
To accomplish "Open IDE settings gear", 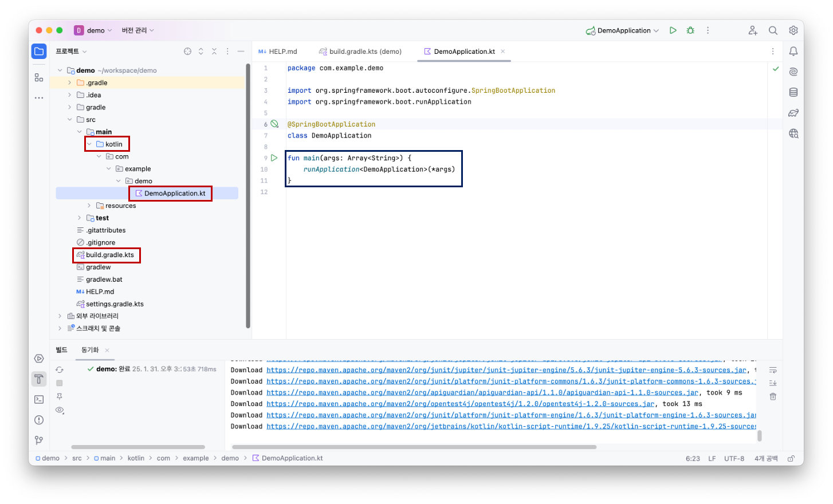I will coord(793,30).
